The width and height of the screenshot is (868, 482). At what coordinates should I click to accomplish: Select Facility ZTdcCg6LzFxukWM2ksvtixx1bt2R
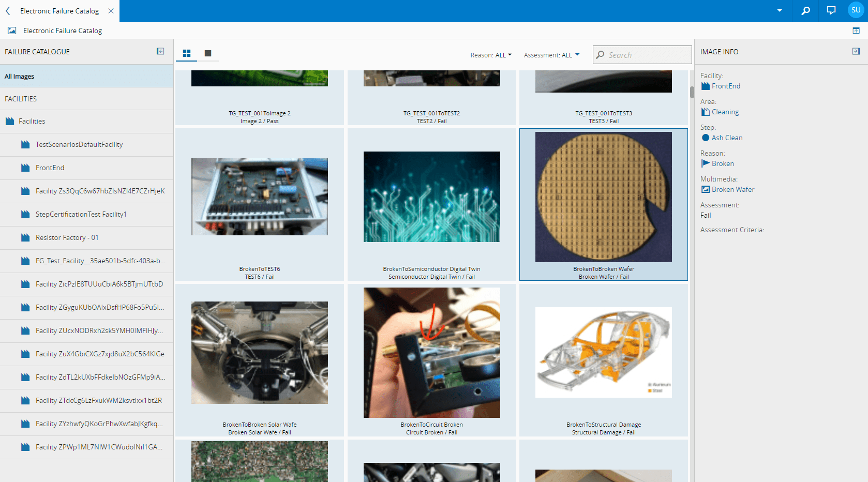[x=86, y=400]
